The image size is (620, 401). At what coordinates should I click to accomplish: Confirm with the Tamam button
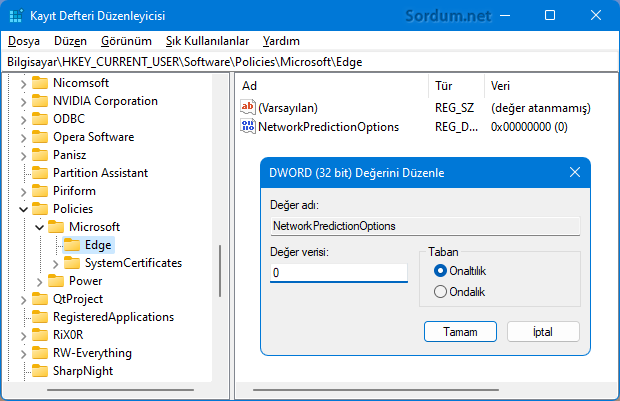click(460, 331)
